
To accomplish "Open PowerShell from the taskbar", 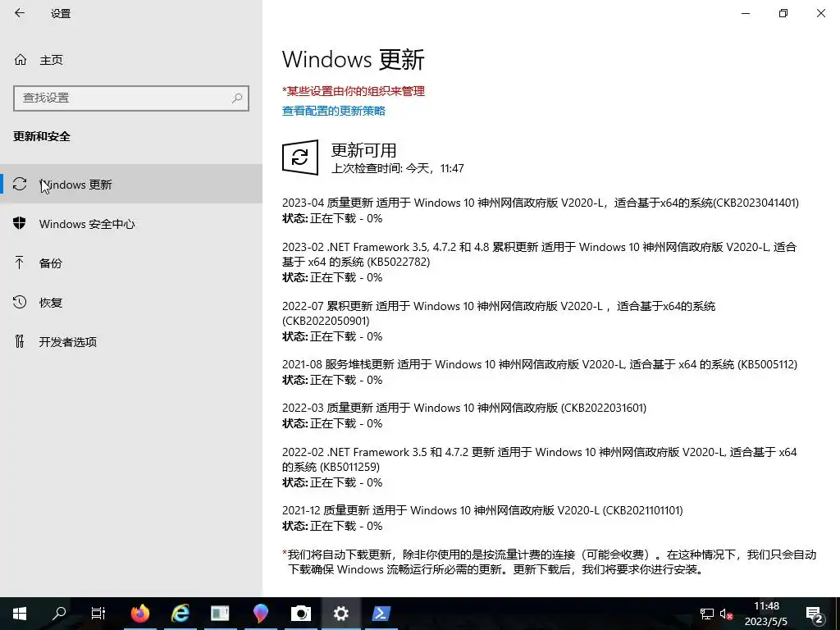I will tap(381, 614).
